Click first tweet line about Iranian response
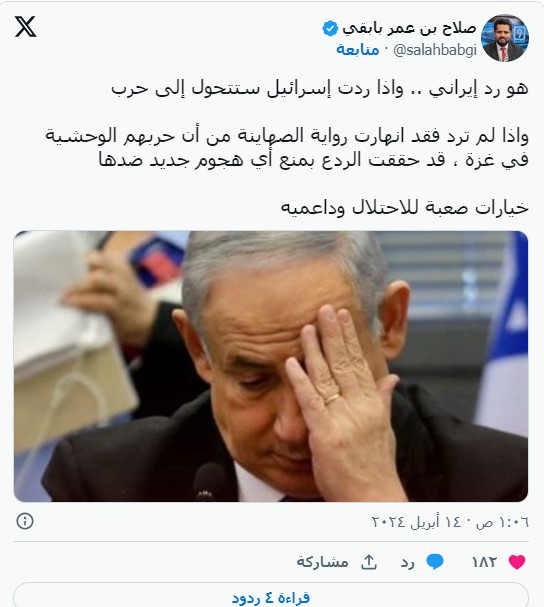 point(320,89)
